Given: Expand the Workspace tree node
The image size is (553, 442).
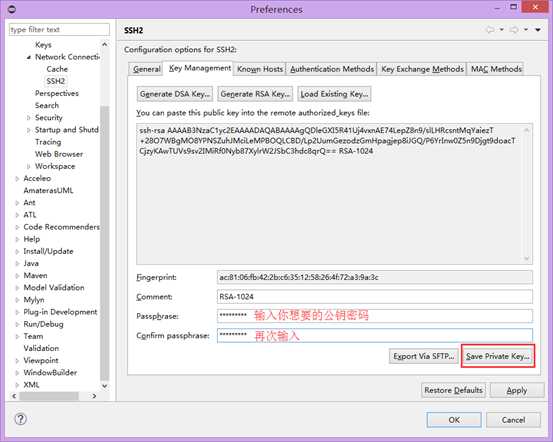Looking at the screenshot, I should (x=29, y=166).
